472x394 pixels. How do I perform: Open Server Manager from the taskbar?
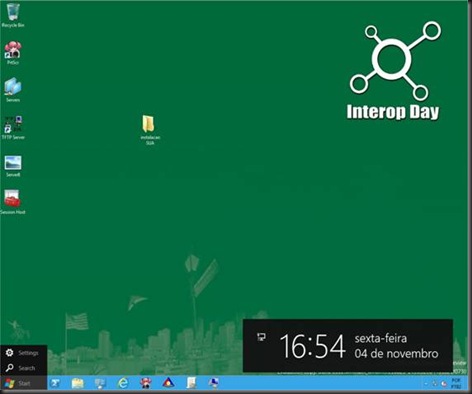tap(55, 383)
